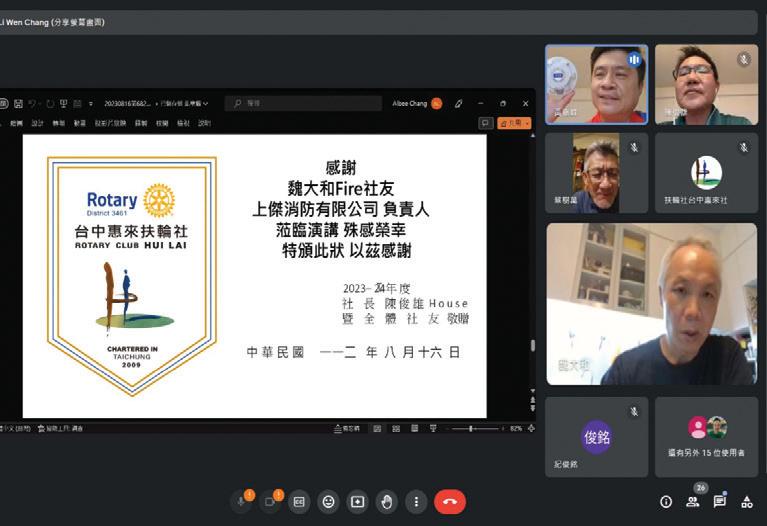767x526 pixels.
Task: Click Save icon in PowerPoint title bar
Action: click(x=19, y=104)
